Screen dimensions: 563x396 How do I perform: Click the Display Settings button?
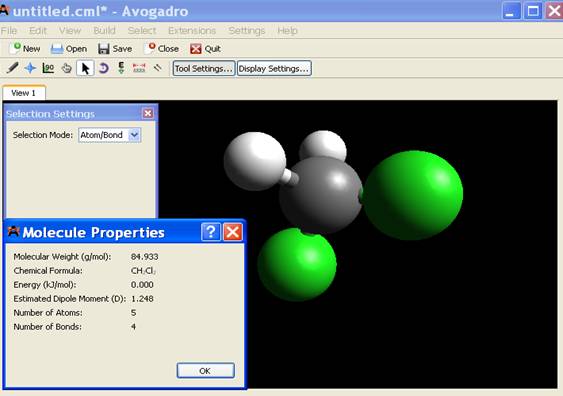[274, 68]
